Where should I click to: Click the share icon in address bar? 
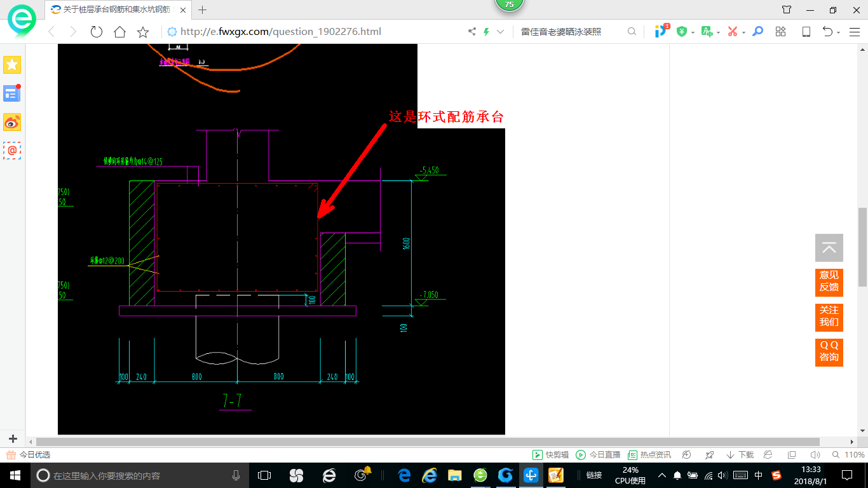point(472,31)
